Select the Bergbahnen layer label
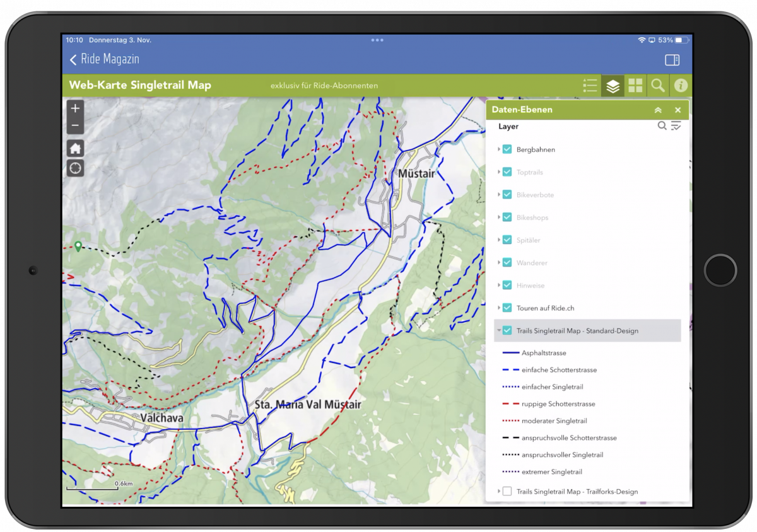 (536, 150)
